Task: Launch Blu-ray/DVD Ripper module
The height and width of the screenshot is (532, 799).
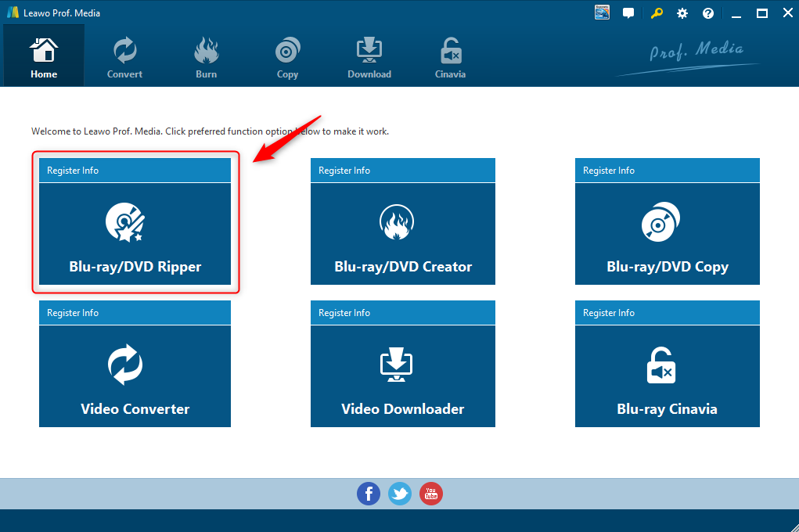Action: (x=135, y=234)
